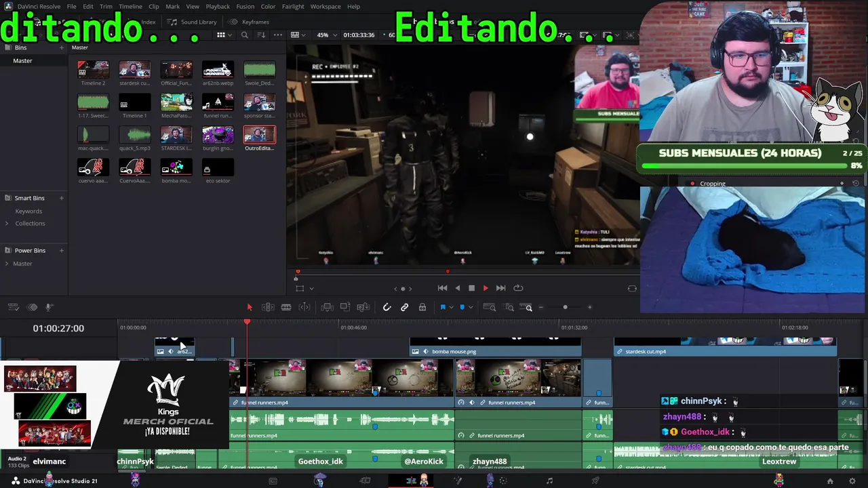Open the Timeline menu
This screenshot has height=488, width=868.
coord(130,6)
